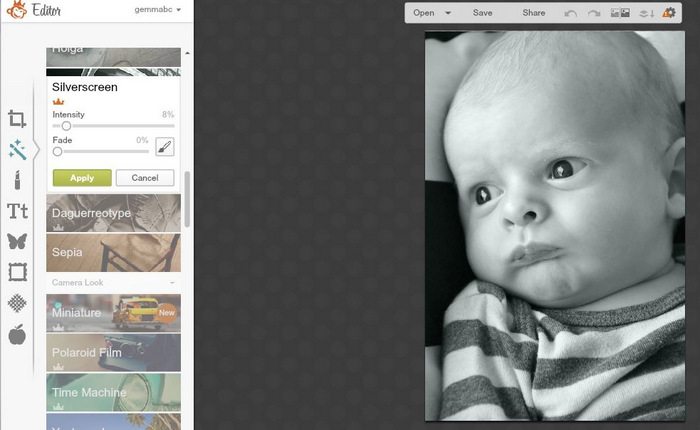Select the Polaroid Film effect
This screenshot has height=430, width=700.
(113, 352)
